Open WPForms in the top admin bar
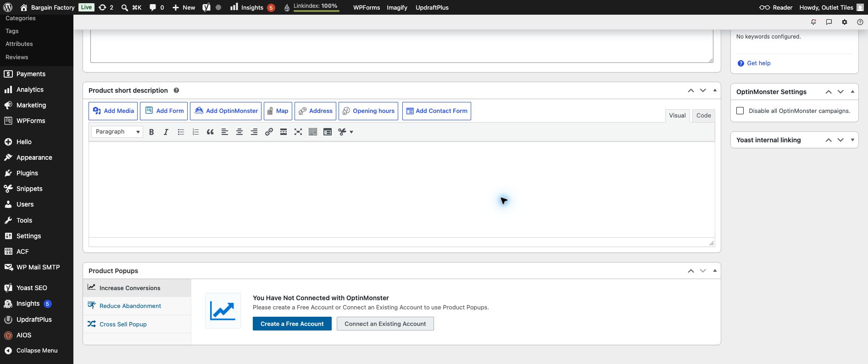The height and width of the screenshot is (364, 868). point(367,7)
